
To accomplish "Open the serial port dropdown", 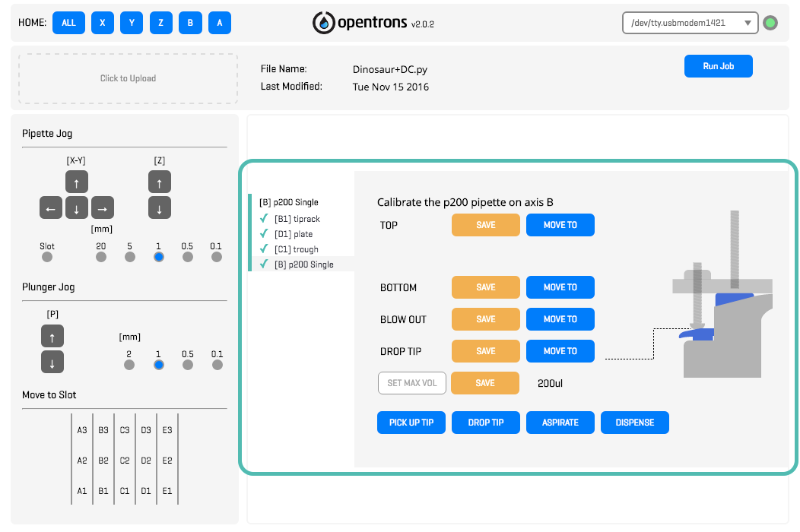I will 690,23.
